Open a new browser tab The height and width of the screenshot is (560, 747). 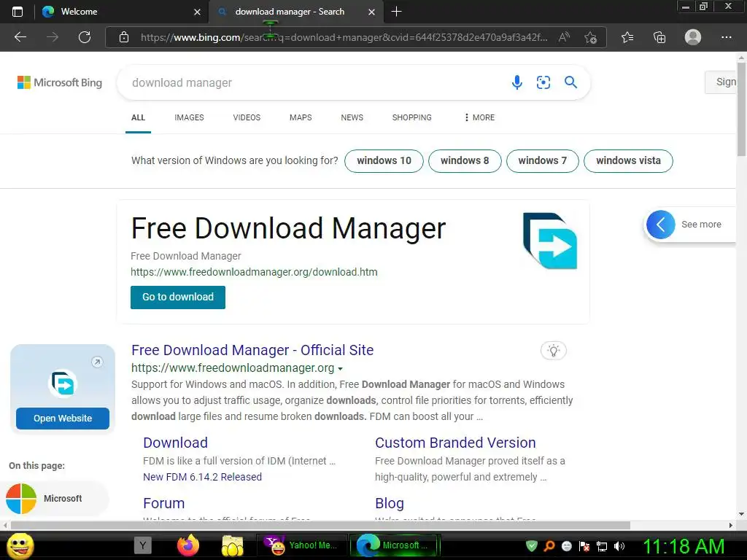tap(396, 12)
